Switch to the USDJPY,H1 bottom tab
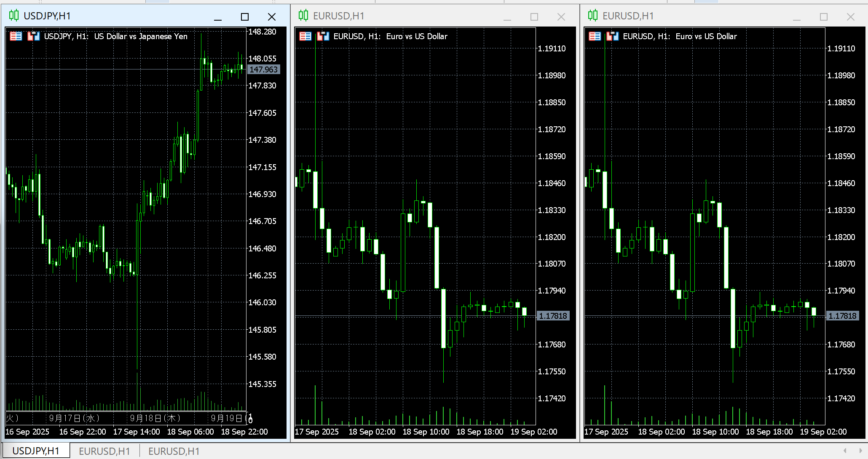Viewport: 868px width, 459px height. tap(36, 451)
